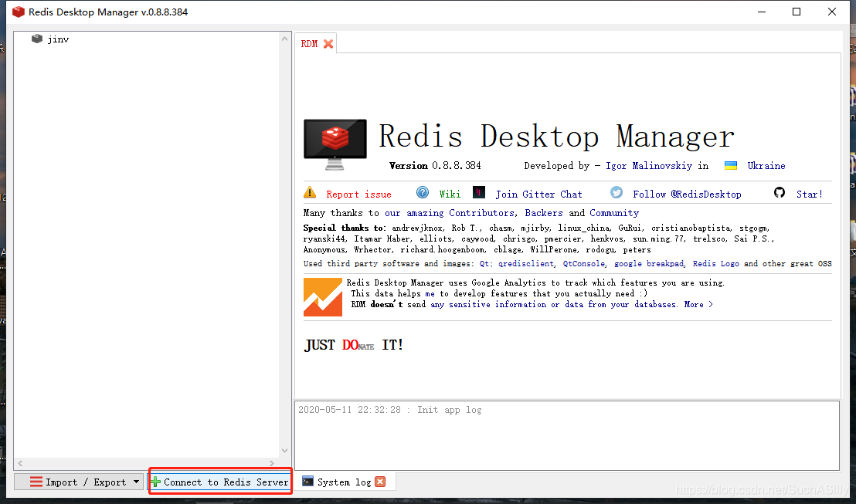Click the Google Analytics chart icon

tap(323, 296)
